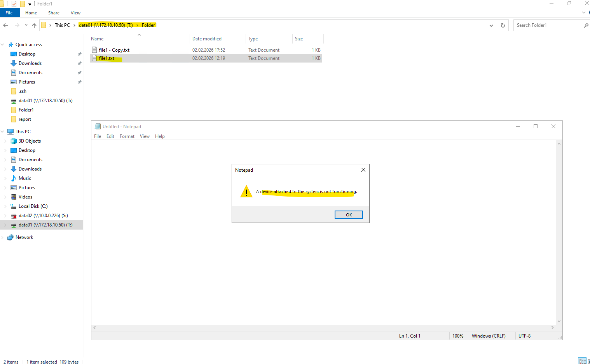Open Notepad's Help menu
The width and height of the screenshot is (590, 364).
(160, 136)
